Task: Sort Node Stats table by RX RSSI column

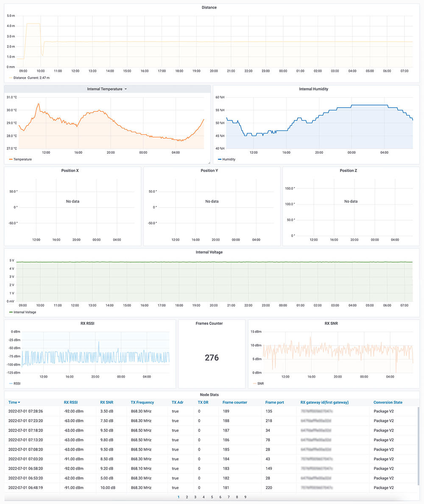Action: click(x=71, y=402)
